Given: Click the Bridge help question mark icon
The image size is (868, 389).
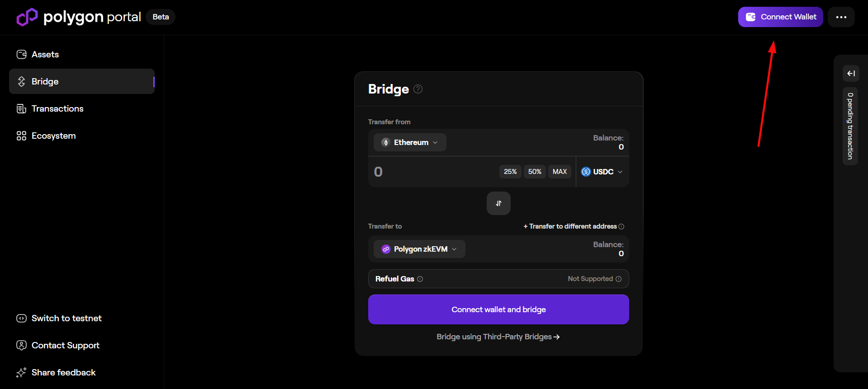Looking at the screenshot, I should pyautogui.click(x=418, y=89).
